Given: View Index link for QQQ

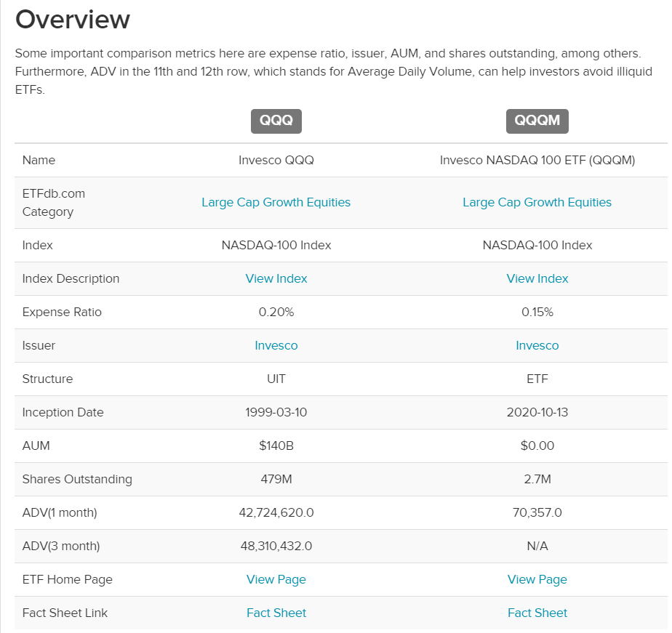Looking at the screenshot, I should click(276, 278).
